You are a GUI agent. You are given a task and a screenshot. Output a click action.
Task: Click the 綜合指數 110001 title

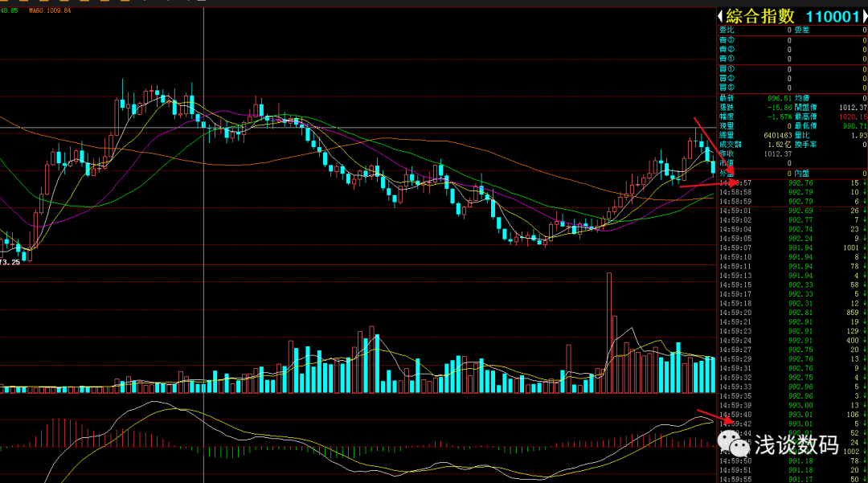tap(792, 17)
